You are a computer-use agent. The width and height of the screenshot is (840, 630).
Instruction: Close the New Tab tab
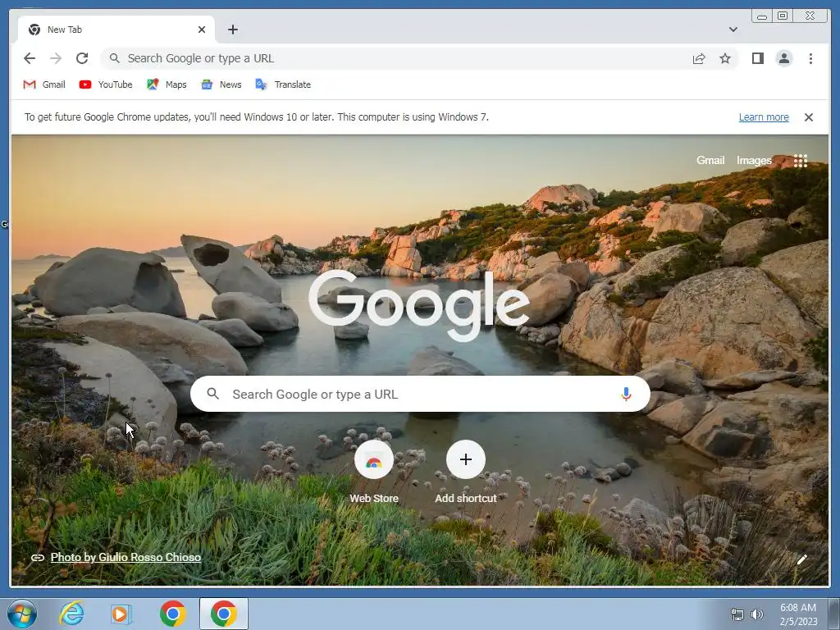[x=202, y=30]
